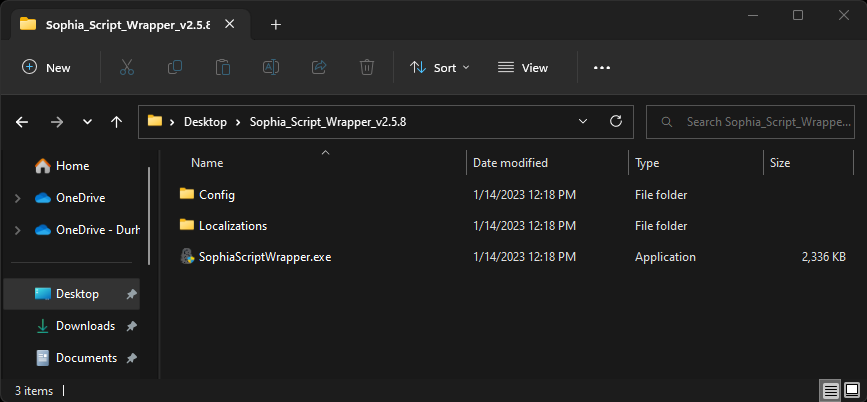The image size is (867, 402).
Task: Expand the OneDrive - Durh tree node
Action: point(18,230)
